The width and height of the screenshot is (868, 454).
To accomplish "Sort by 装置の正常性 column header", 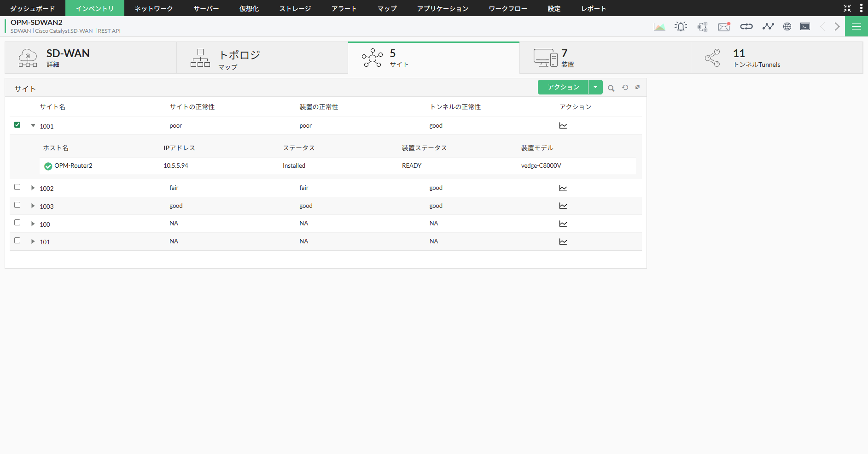I will (319, 107).
